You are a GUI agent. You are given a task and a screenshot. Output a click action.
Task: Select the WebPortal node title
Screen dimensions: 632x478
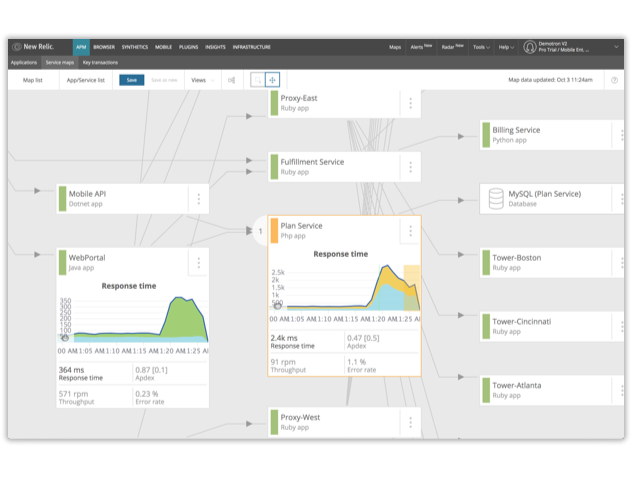(87, 258)
